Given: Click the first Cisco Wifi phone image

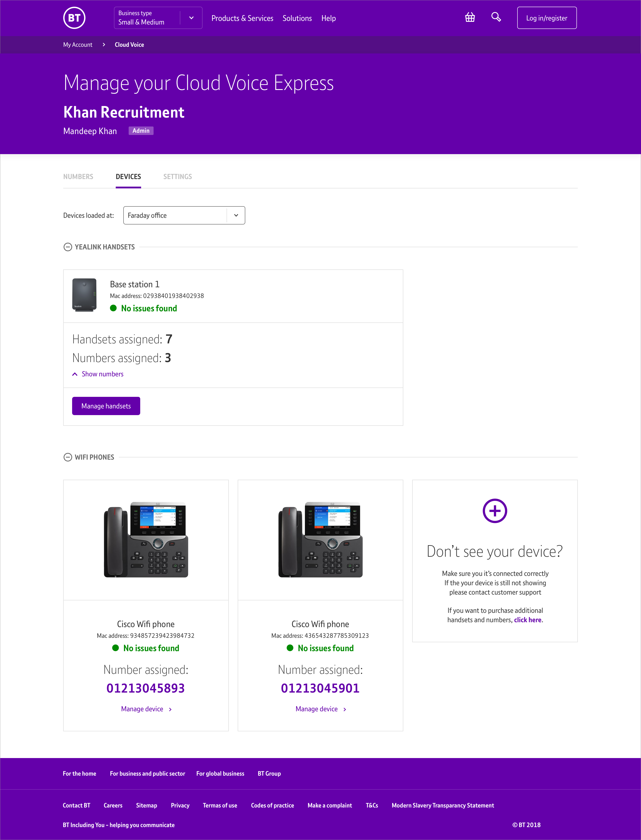Looking at the screenshot, I should pyautogui.click(x=146, y=540).
